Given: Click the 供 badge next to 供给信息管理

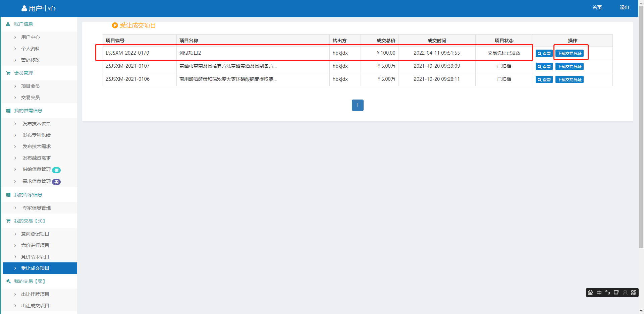Looking at the screenshot, I should [56, 170].
